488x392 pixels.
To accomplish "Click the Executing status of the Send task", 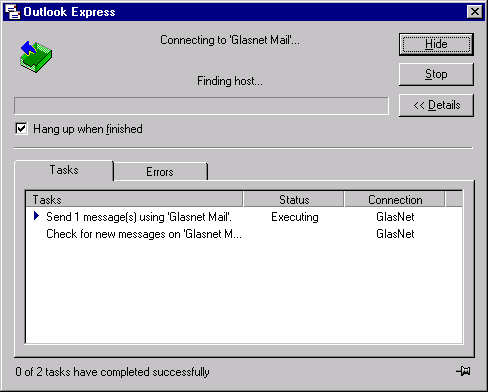I will click(295, 217).
